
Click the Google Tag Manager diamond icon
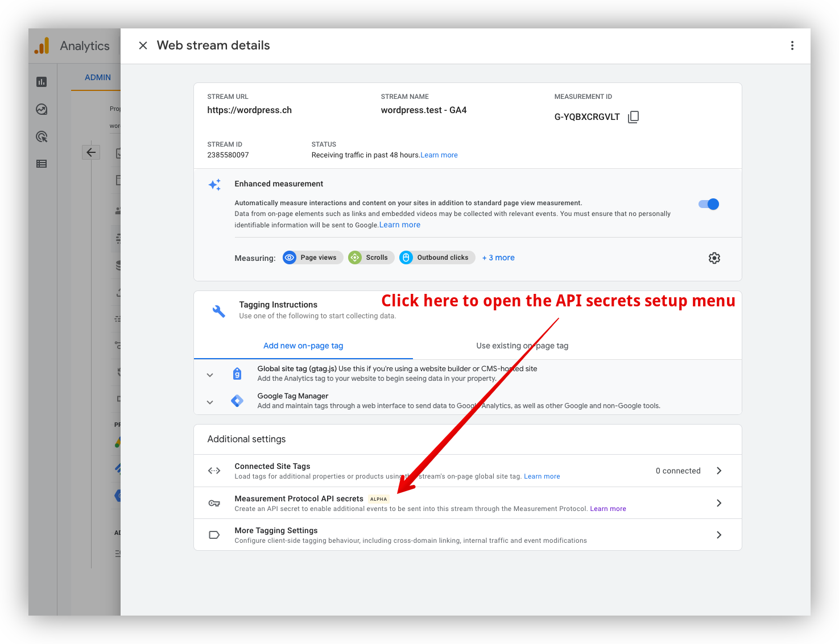pyautogui.click(x=237, y=401)
